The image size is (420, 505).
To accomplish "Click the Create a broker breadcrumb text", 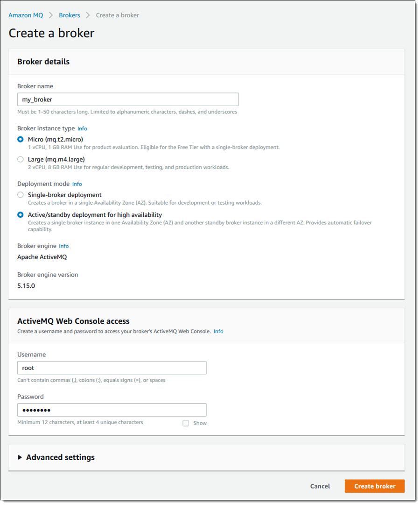I will (118, 15).
